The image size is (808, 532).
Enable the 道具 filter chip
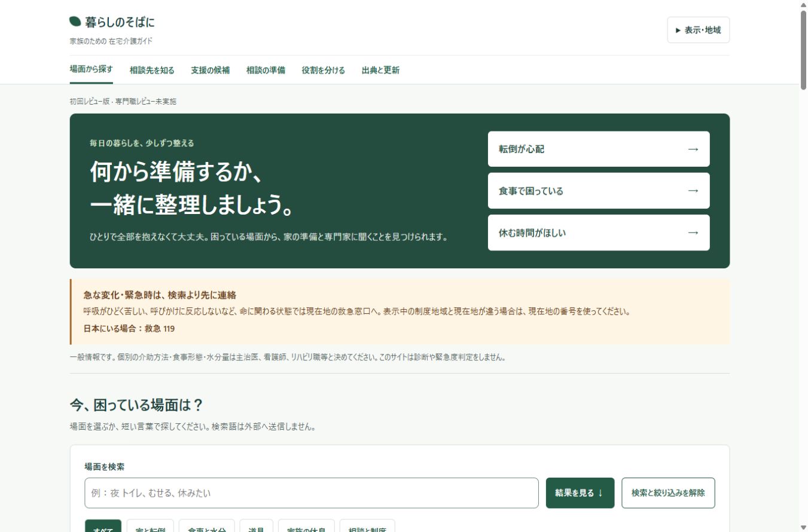click(x=257, y=525)
